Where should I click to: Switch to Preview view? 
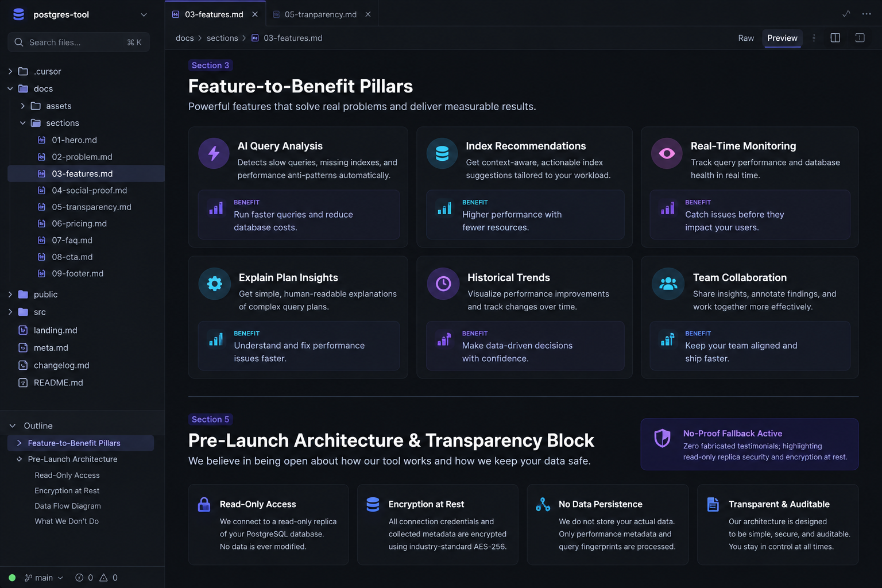(x=782, y=38)
